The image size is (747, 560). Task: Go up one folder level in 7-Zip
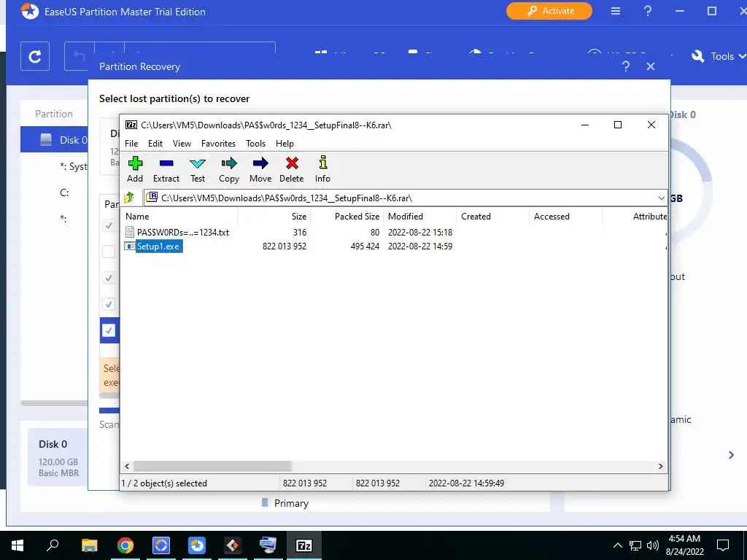point(129,198)
